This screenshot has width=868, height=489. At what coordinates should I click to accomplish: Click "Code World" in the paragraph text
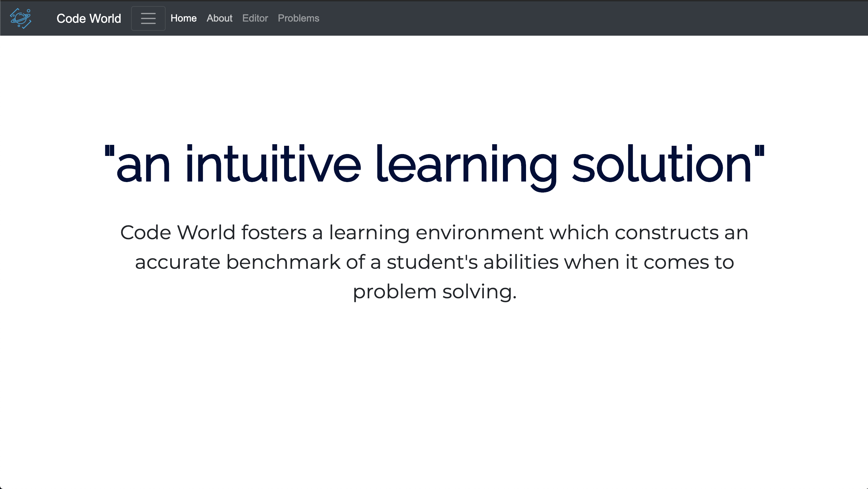click(x=178, y=233)
